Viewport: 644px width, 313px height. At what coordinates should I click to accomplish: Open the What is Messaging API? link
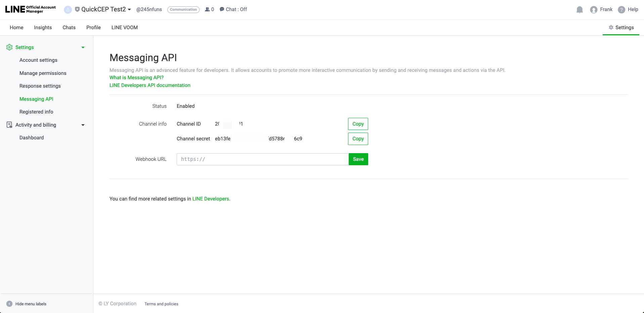136,78
